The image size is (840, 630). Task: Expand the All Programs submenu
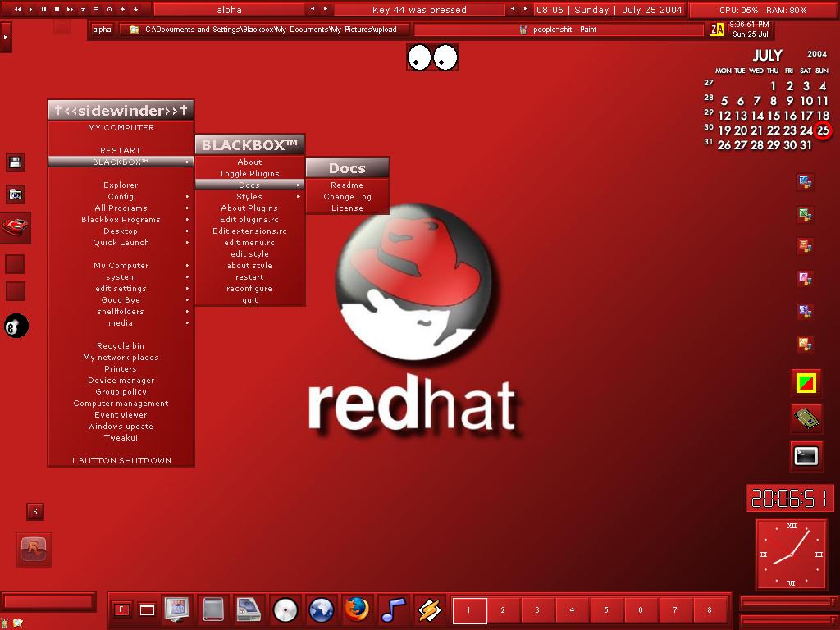pyautogui.click(x=121, y=208)
